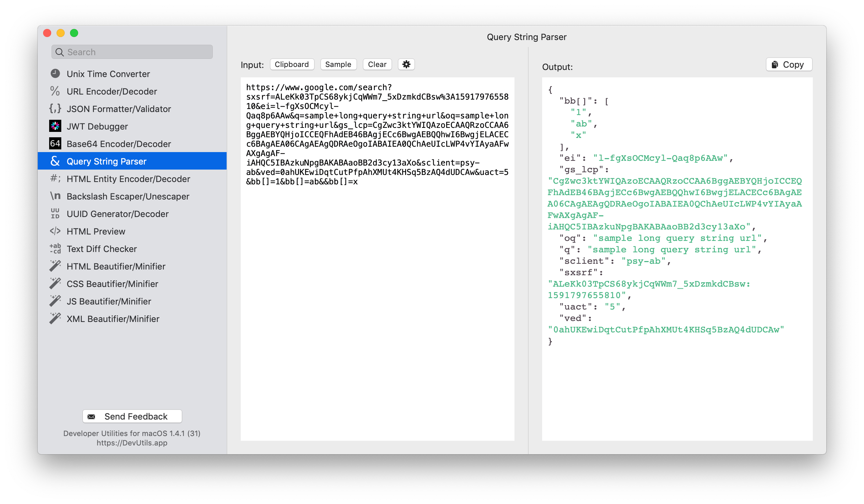Open the Text Diff Checker
Image resolution: width=864 pixels, height=504 pixels.
click(101, 248)
